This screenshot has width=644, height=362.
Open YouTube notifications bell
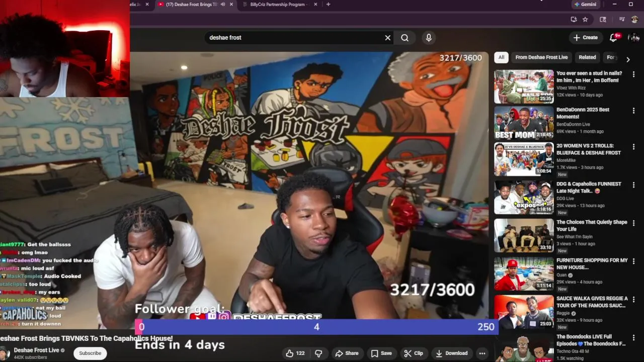point(613,38)
